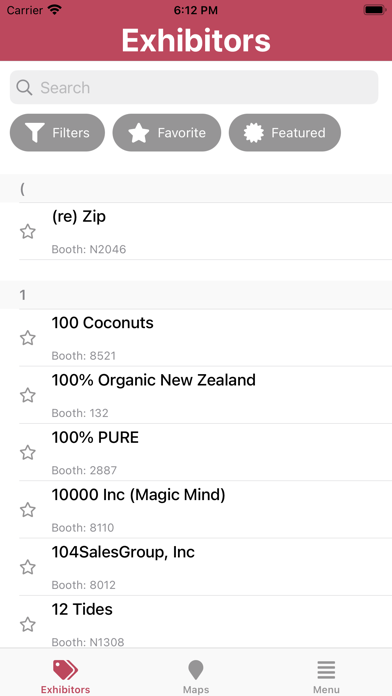
Task: Focus the Search input field
Action: tap(194, 87)
